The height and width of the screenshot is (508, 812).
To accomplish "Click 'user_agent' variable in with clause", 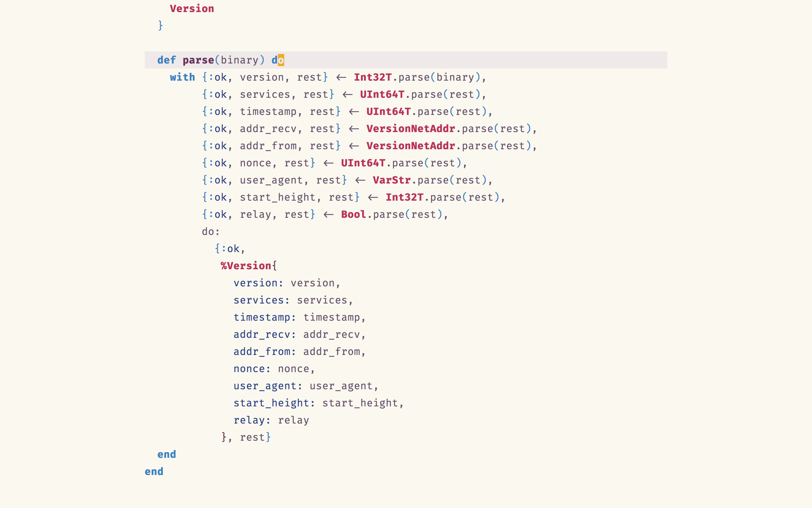I will 271,180.
